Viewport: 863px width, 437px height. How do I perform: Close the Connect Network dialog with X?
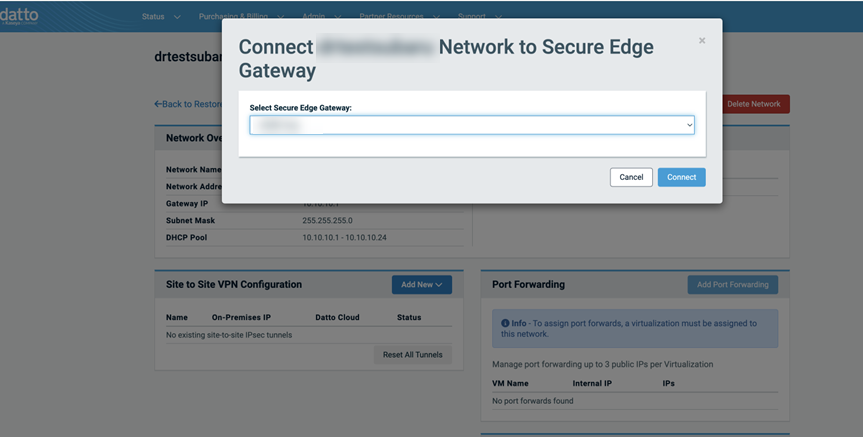click(702, 41)
